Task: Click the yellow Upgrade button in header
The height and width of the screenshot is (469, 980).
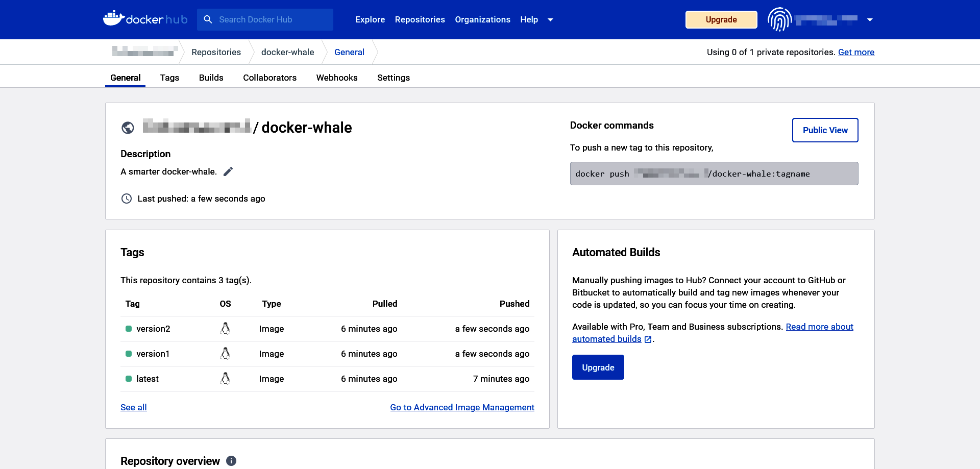Action: (721, 19)
